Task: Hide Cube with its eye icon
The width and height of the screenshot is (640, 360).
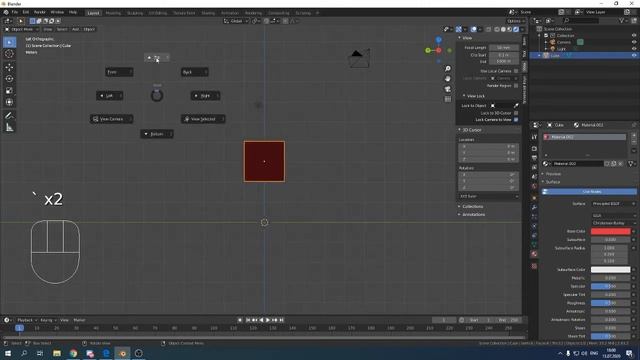Action: click(x=634, y=55)
